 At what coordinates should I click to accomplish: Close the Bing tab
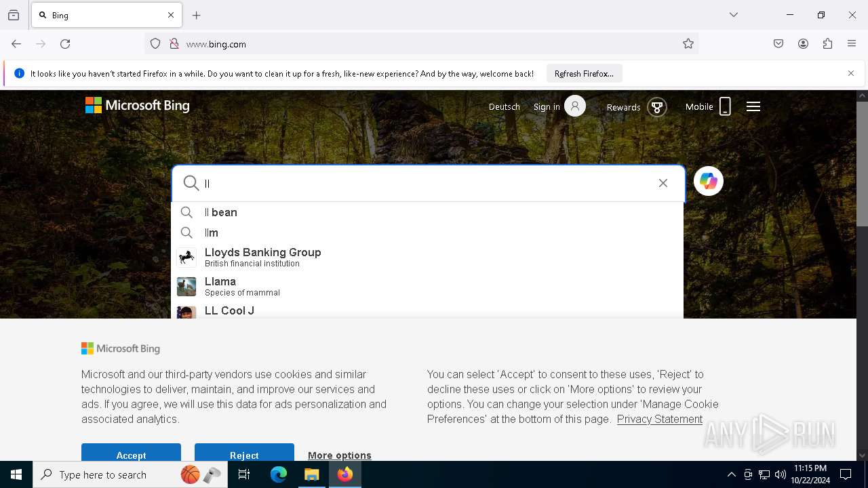click(x=171, y=15)
